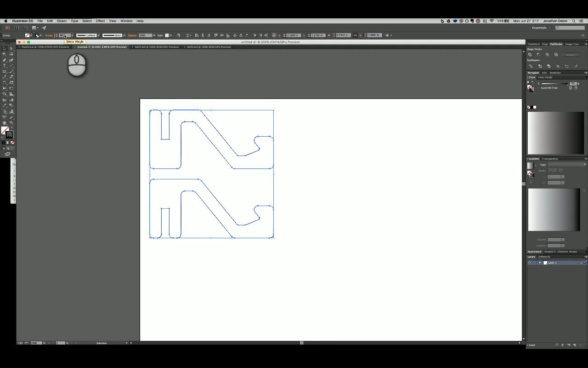Select the Paintbrush tool
The width and height of the screenshot is (588, 368).
click(11, 71)
